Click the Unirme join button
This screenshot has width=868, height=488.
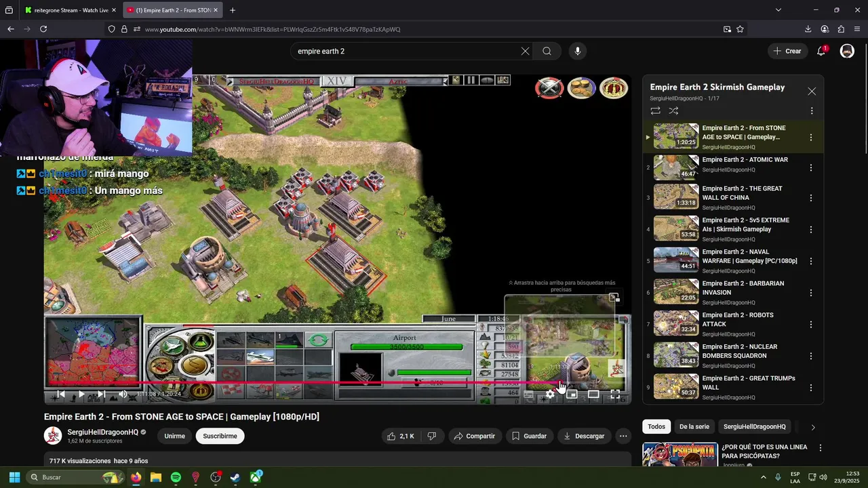coord(174,436)
